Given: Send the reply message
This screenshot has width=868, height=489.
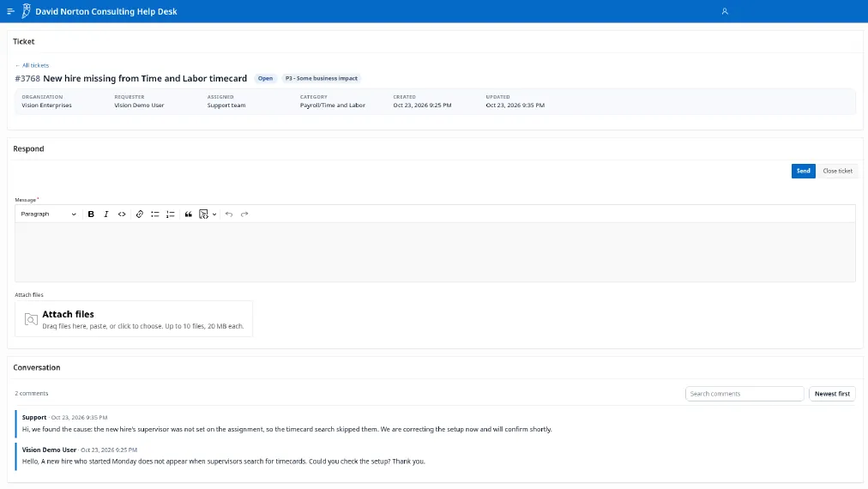Looking at the screenshot, I should tap(803, 171).
